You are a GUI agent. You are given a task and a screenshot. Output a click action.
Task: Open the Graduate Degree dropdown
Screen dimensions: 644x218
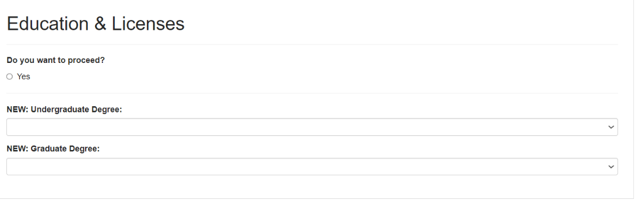point(312,166)
